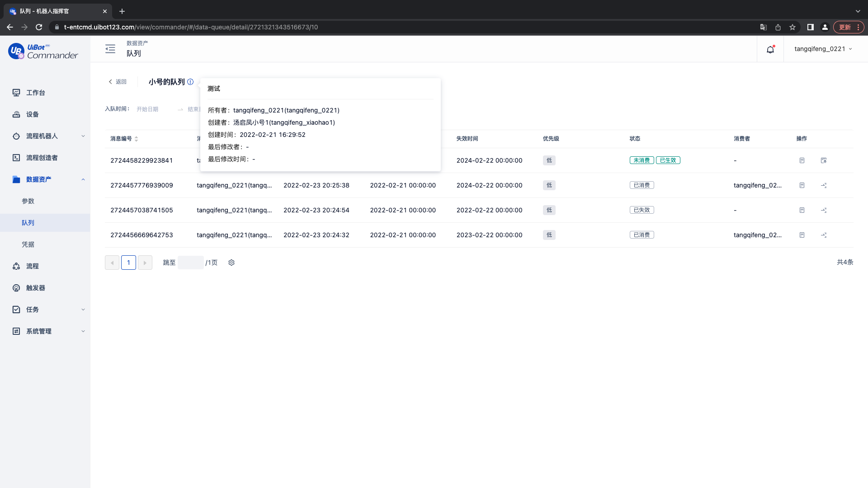Expand the 系统管理 sidebar menu
The width and height of the screenshot is (868, 488).
pyautogui.click(x=45, y=331)
